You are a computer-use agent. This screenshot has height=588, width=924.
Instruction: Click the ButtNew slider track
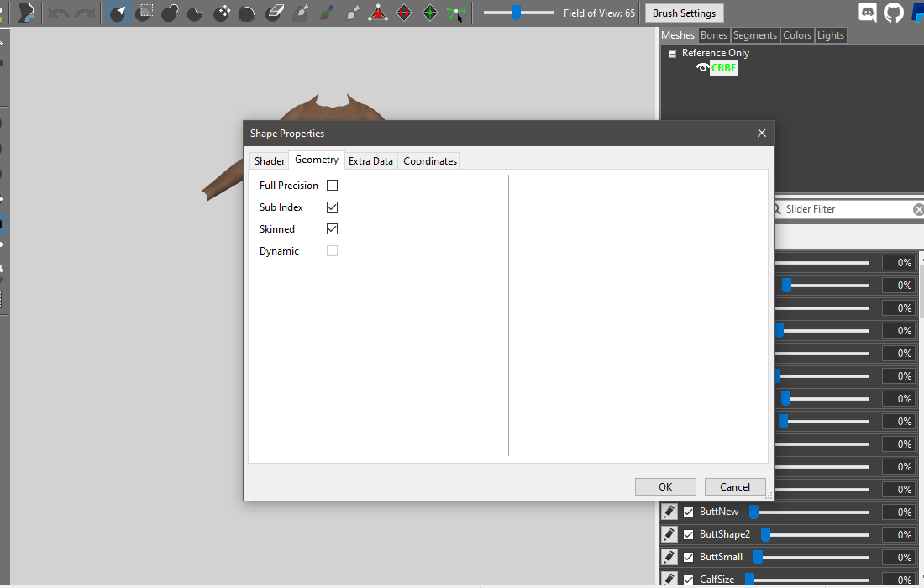pyautogui.click(x=809, y=512)
